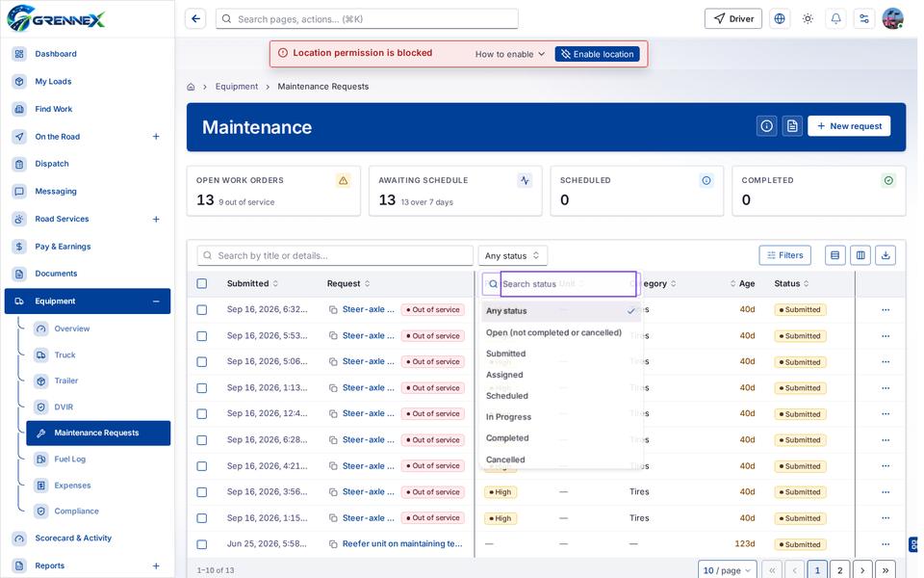Click the document icon in Maintenance header
This screenshot has width=924, height=578.
792,126
